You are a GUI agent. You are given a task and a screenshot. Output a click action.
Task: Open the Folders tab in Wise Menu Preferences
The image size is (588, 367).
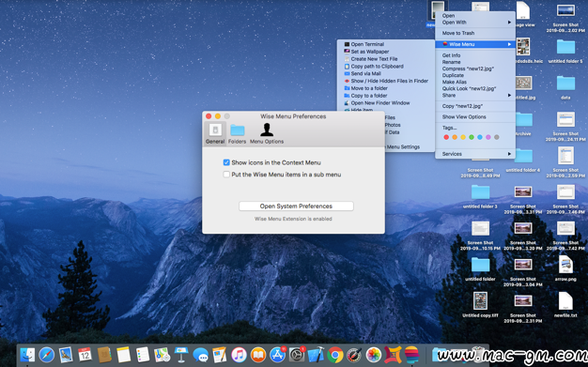[237, 133]
